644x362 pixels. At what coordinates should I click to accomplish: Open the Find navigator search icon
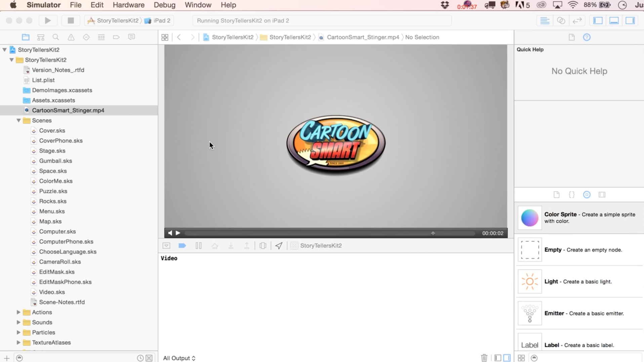pyautogui.click(x=56, y=37)
